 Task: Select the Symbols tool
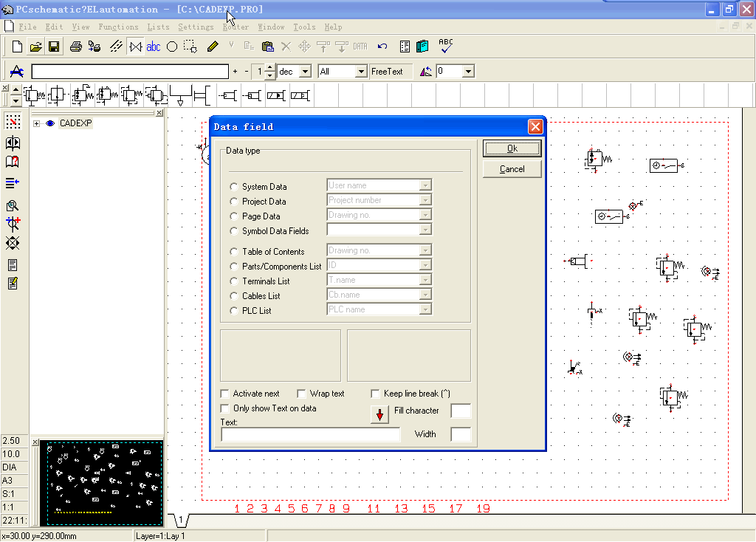(136, 47)
